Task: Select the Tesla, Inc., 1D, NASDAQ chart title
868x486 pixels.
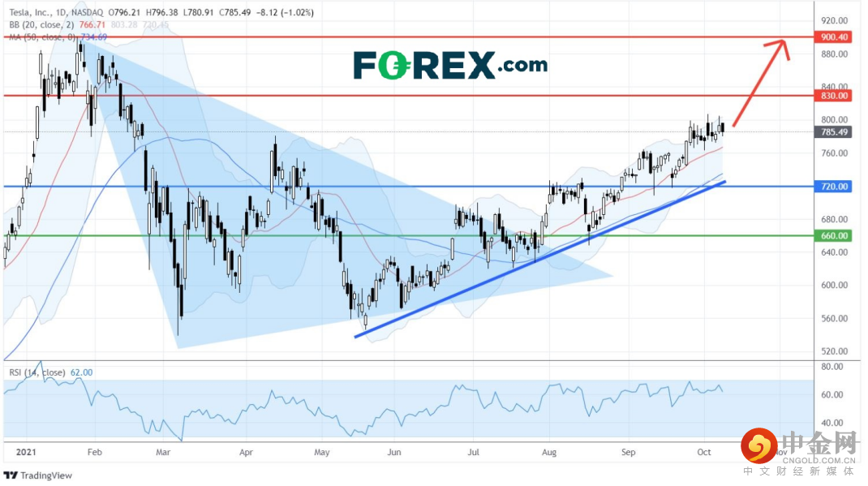Action: (x=56, y=12)
